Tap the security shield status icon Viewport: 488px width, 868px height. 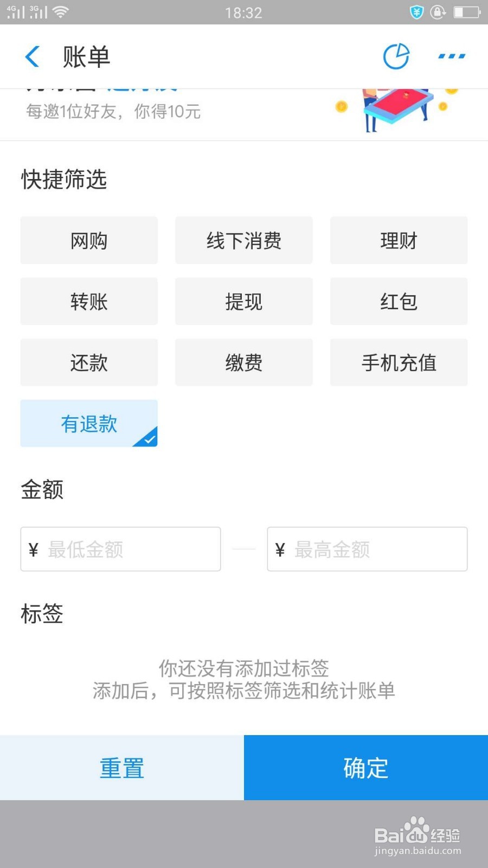416,12
